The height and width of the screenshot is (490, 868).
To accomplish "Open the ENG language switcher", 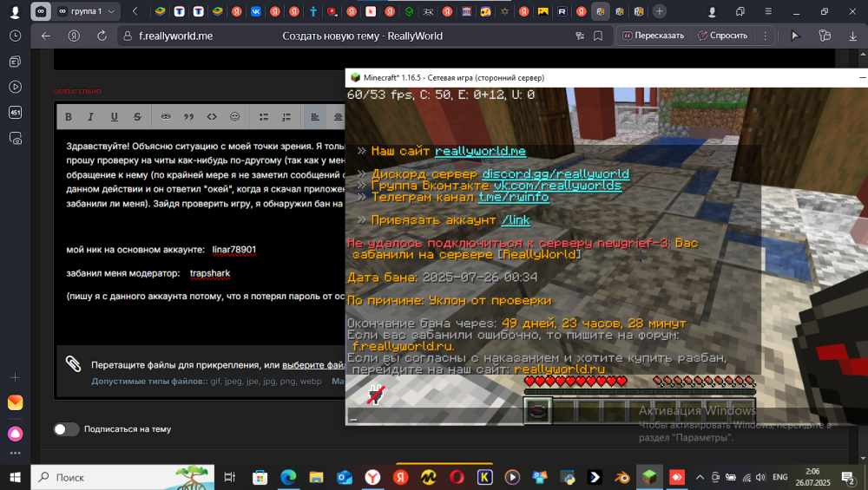I will pyautogui.click(x=780, y=477).
